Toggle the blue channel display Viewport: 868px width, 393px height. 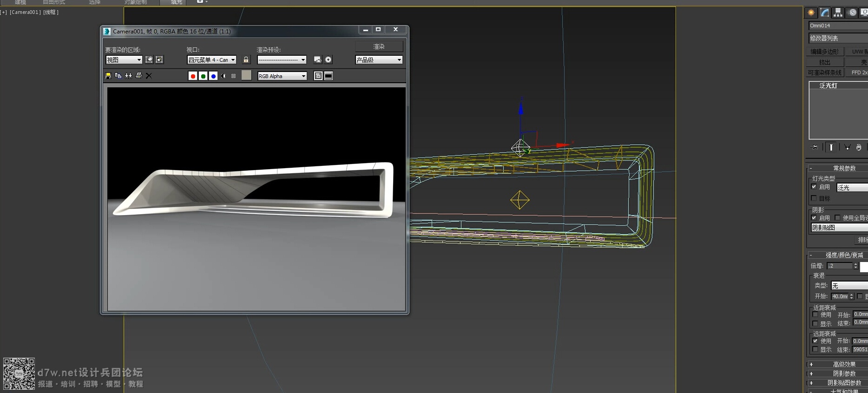213,76
